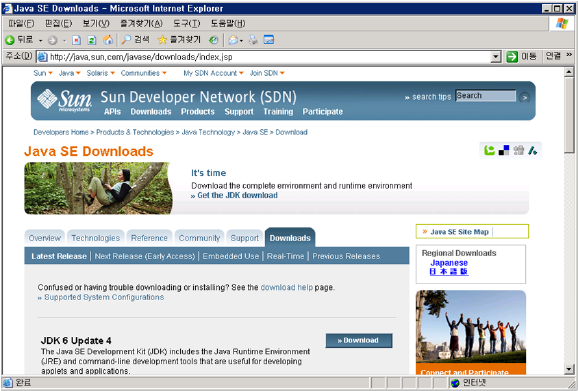
Task: Click the green Go arrow button
Action: (512, 57)
